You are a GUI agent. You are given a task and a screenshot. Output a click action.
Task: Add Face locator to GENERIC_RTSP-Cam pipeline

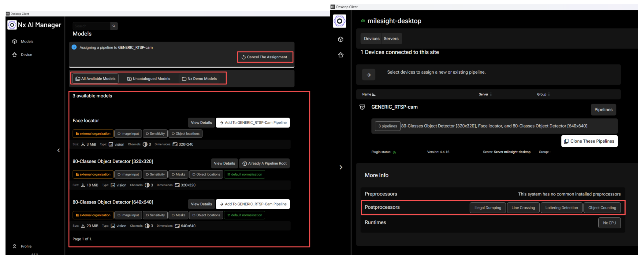[253, 123]
